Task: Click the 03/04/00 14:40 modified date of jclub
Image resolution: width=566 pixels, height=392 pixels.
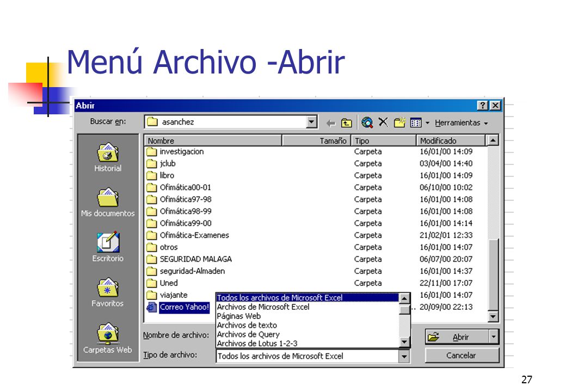Action: click(446, 163)
